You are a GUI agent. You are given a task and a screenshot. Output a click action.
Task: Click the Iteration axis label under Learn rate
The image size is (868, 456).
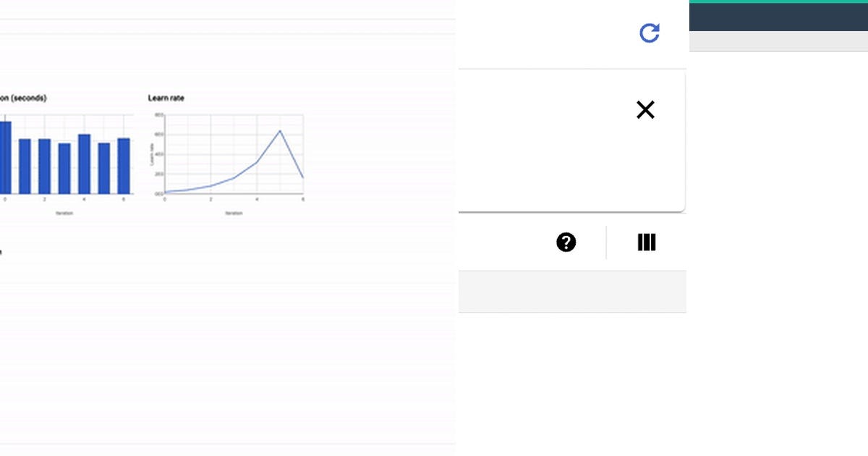click(x=233, y=212)
